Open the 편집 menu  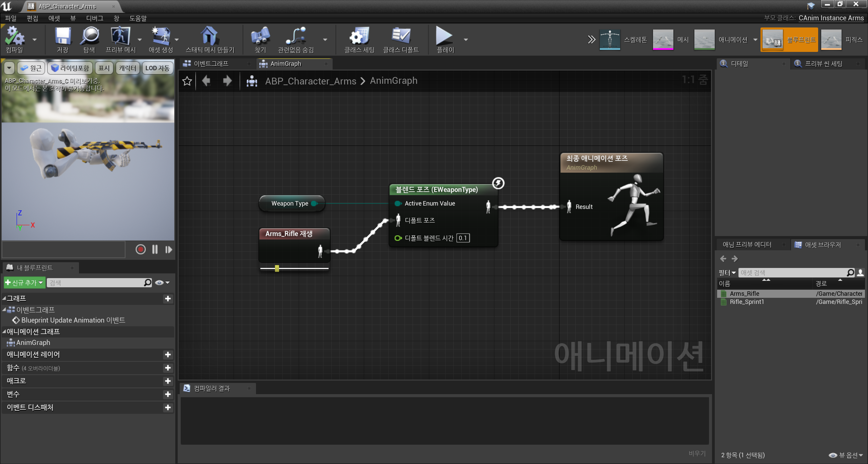click(x=33, y=18)
